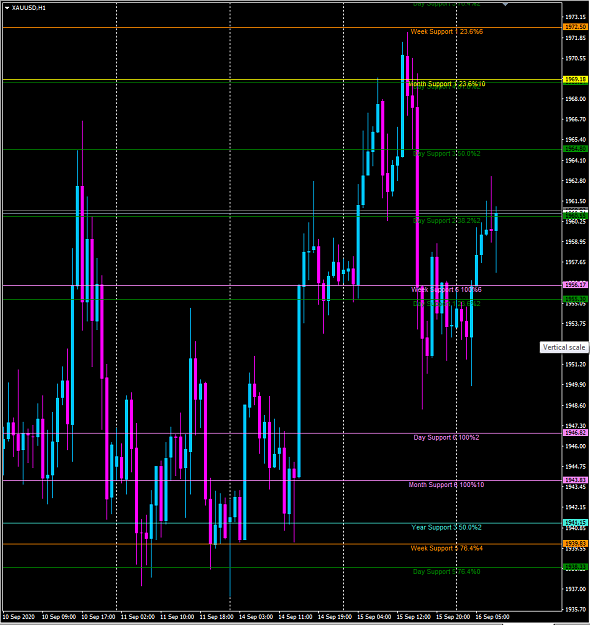The width and height of the screenshot is (590, 625).
Task: Click the Week Support 6 100% label
Action: (446, 290)
